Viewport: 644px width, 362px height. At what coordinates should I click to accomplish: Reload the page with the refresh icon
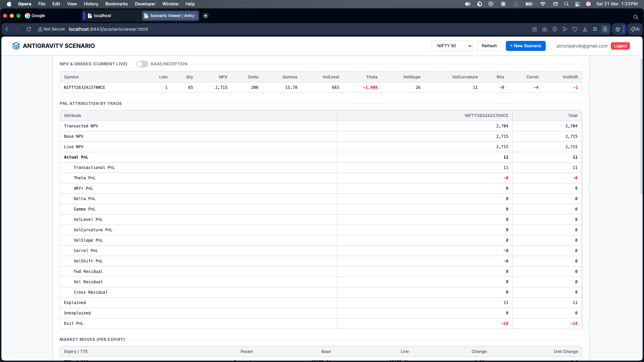coord(29,29)
